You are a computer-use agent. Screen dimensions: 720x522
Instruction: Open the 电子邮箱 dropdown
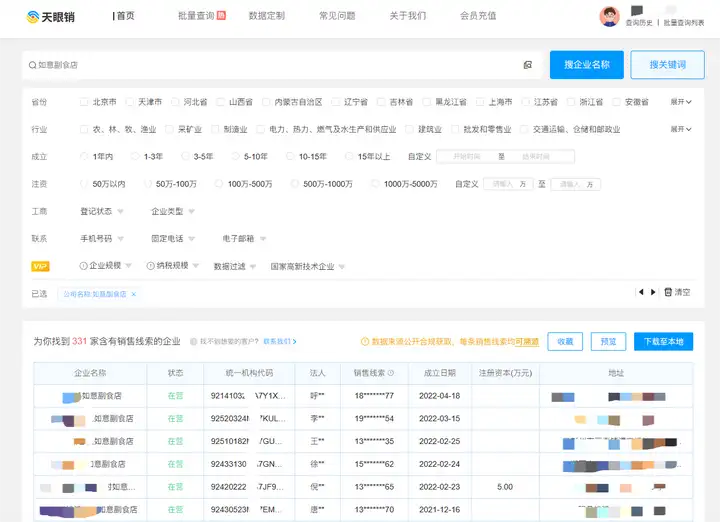click(x=244, y=239)
